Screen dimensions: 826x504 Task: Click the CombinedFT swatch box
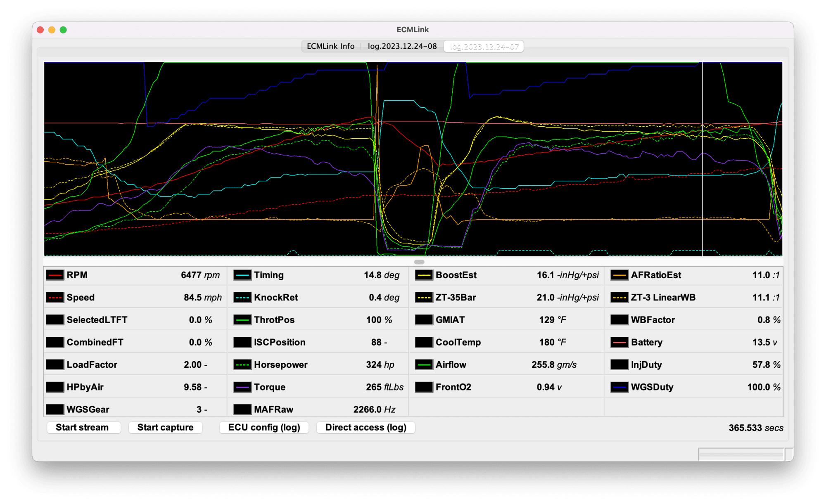[x=55, y=342]
